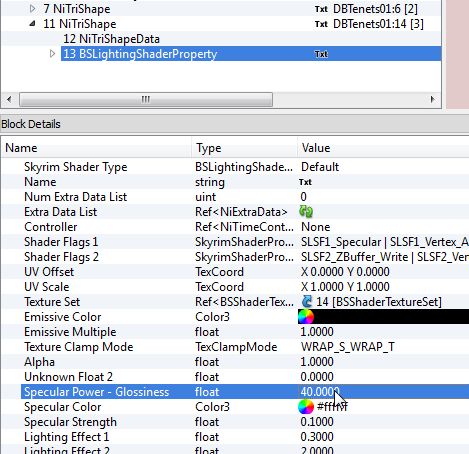Open color wheel for Specular Color
This screenshot has height=454, width=469.
[306, 407]
